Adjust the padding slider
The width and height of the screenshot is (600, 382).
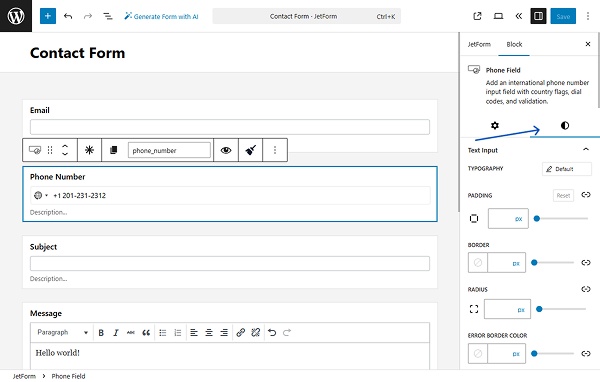pyautogui.click(x=562, y=219)
